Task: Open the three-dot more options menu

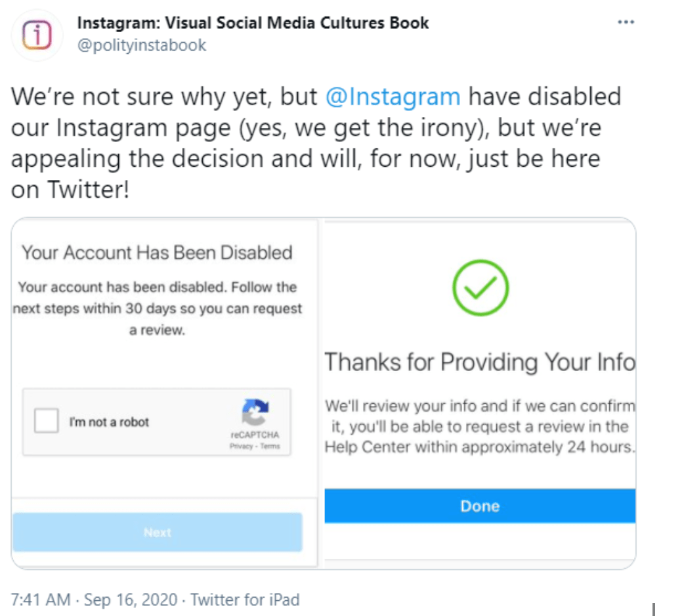Action: pyautogui.click(x=626, y=22)
